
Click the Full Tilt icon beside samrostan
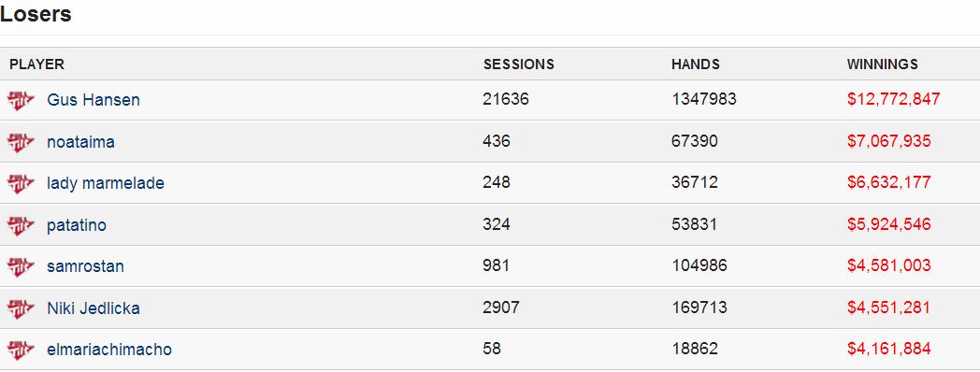21,266
